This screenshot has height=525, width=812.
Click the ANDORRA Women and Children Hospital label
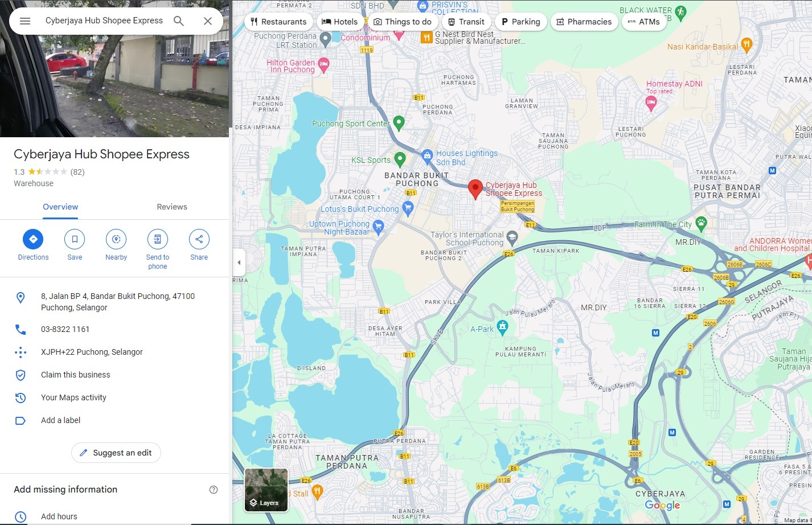click(773, 245)
